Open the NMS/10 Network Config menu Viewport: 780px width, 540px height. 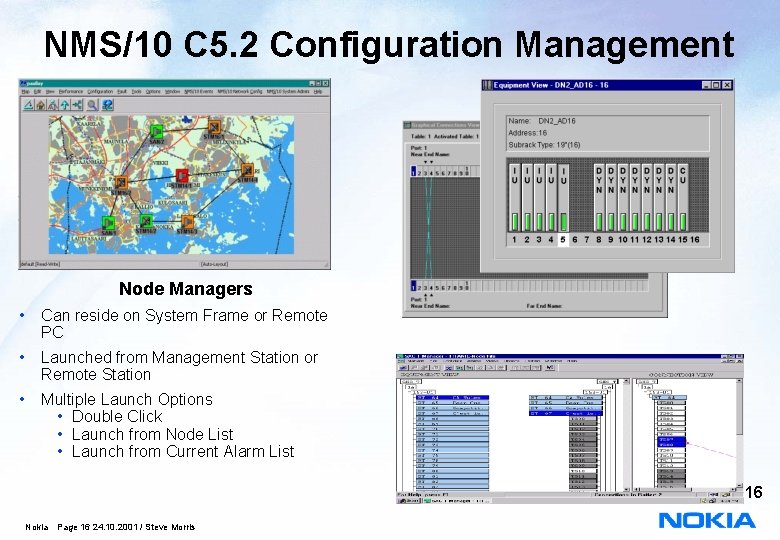[240, 91]
